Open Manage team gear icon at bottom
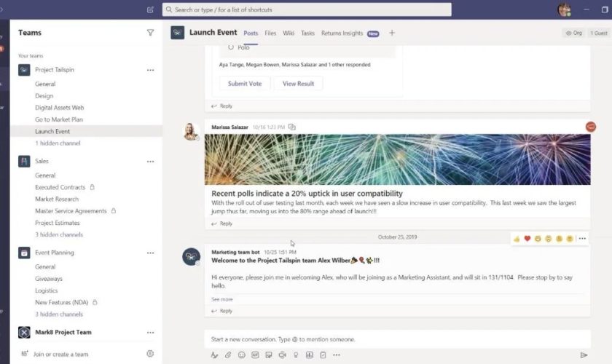 point(150,354)
